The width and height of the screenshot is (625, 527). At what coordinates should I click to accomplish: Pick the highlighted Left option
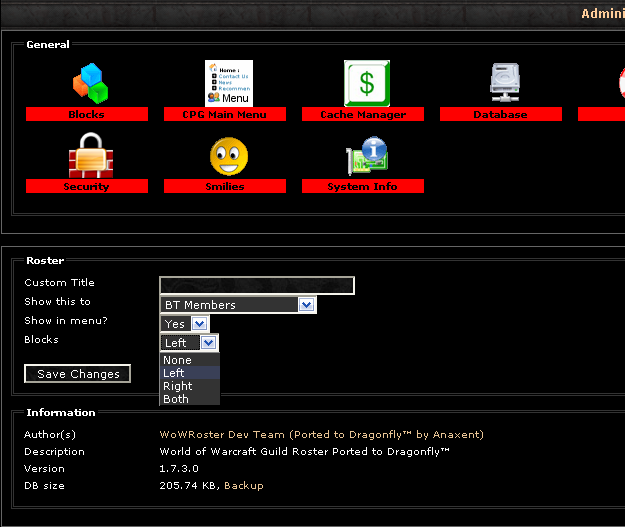click(175, 373)
